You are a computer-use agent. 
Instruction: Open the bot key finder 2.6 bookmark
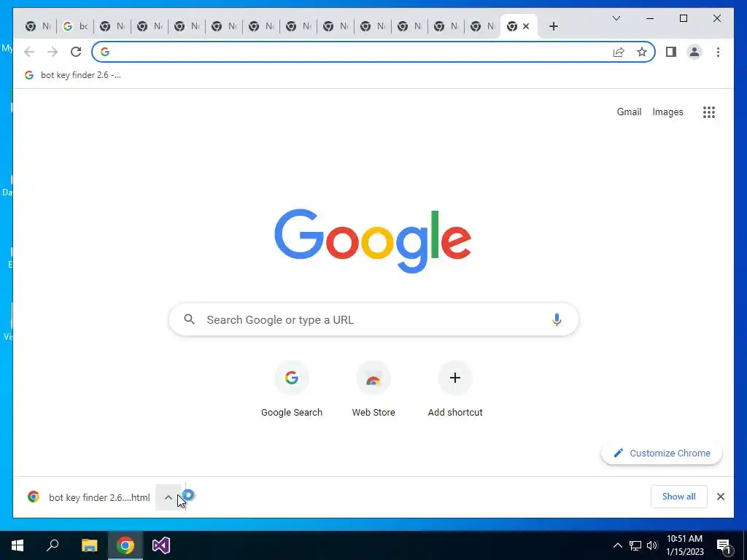click(x=73, y=75)
